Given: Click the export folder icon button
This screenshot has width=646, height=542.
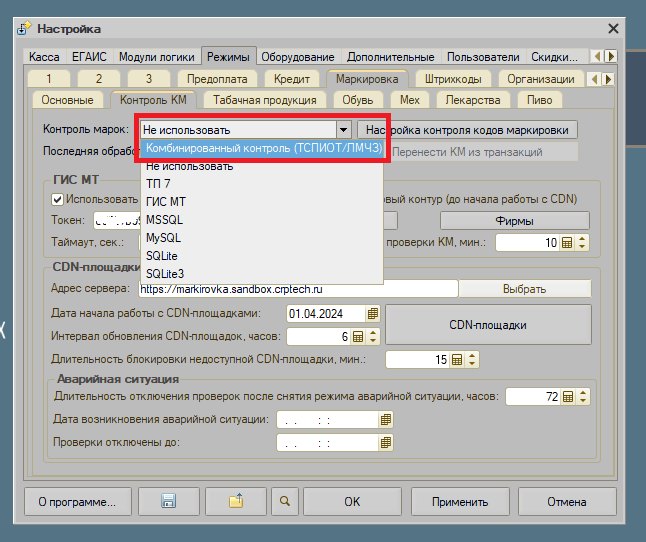Looking at the screenshot, I should click(236, 501).
